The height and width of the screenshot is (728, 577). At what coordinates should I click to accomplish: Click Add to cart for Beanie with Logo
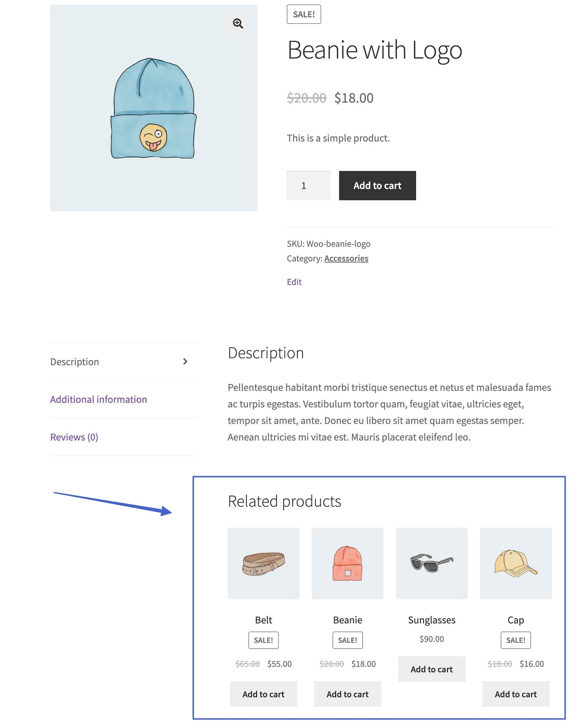tap(377, 186)
